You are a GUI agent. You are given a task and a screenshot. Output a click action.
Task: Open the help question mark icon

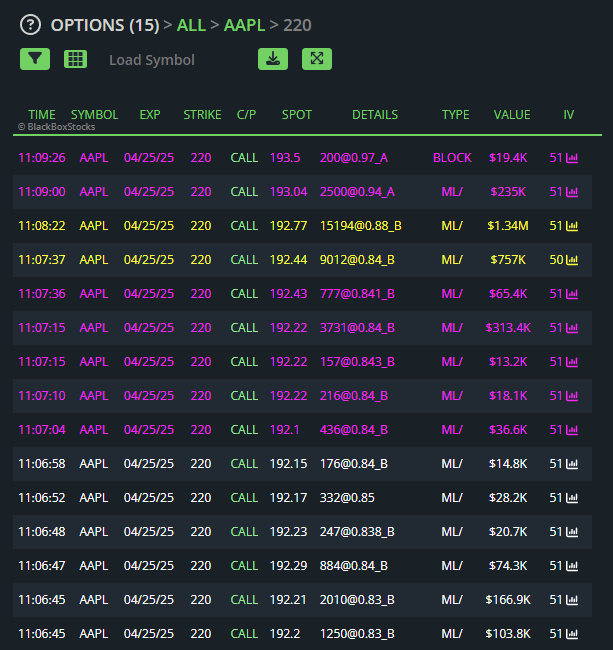coord(30,25)
